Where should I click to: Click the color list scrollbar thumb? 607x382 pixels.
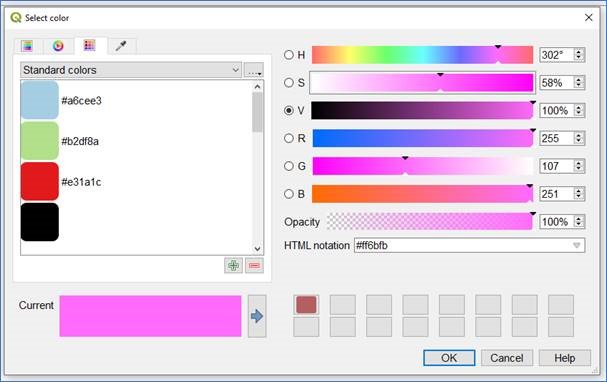[x=257, y=112]
